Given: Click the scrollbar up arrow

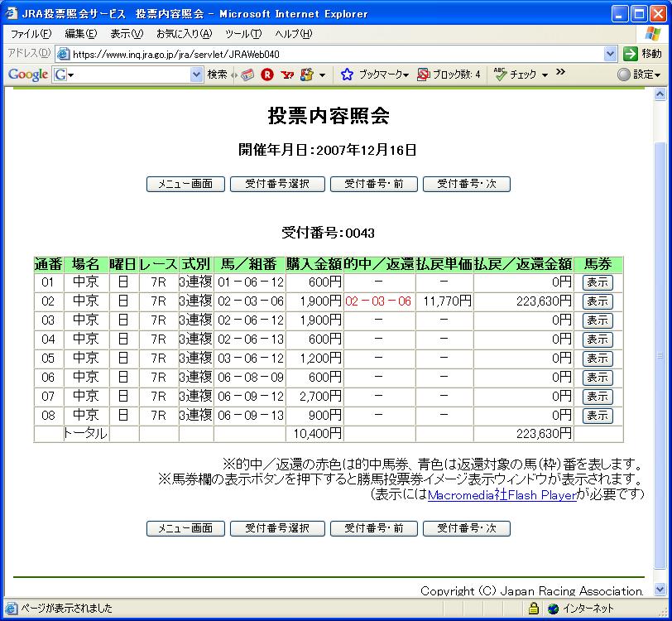Looking at the screenshot, I should pos(660,94).
